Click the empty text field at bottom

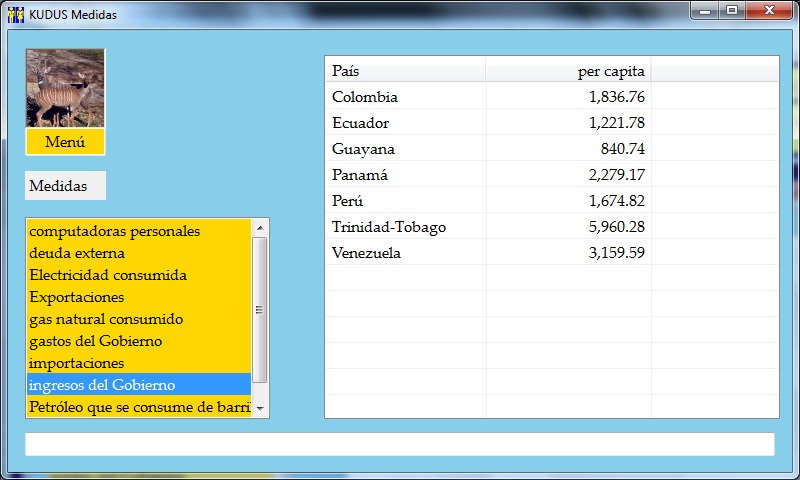399,444
